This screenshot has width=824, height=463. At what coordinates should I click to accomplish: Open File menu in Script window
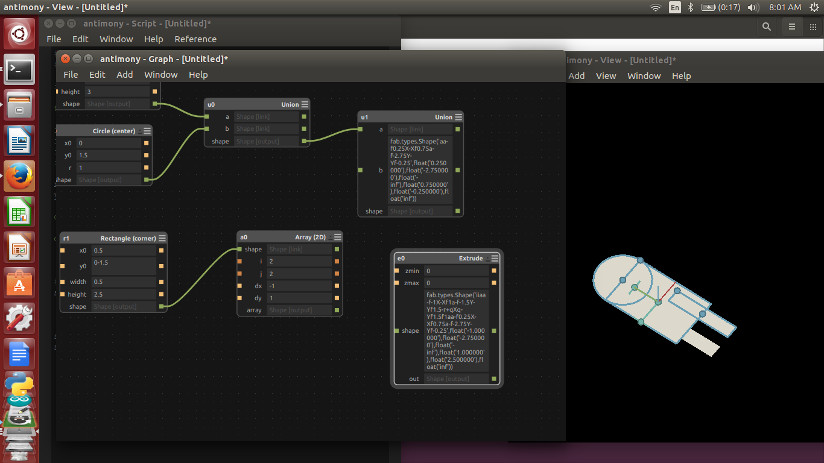(54, 39)
